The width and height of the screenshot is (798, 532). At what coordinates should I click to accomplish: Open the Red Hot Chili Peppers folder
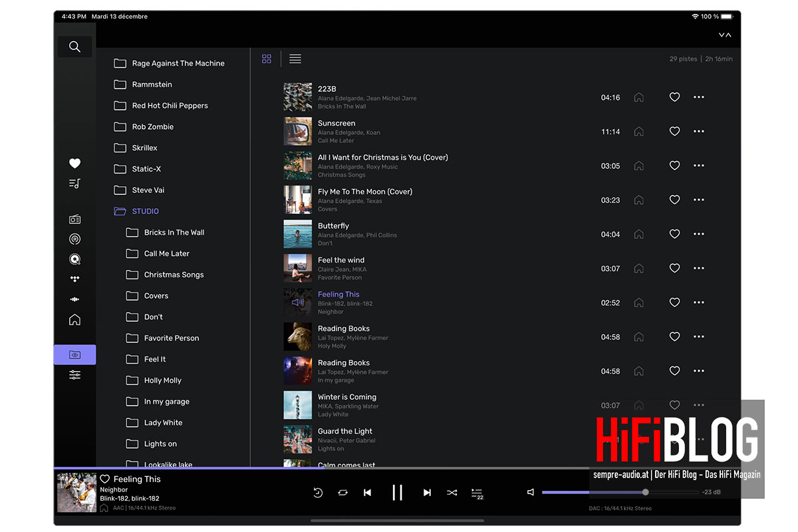pos(161,106)
